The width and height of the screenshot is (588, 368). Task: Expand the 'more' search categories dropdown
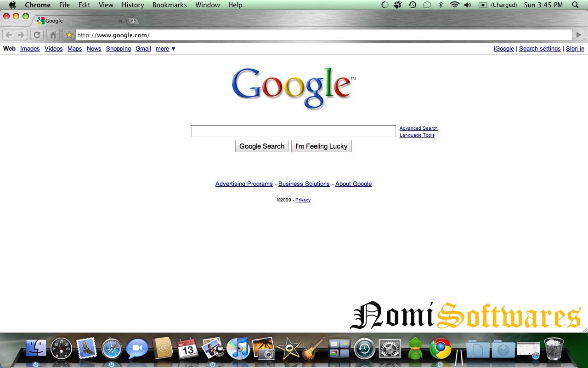pyautogui.click(x=165, y=49)
